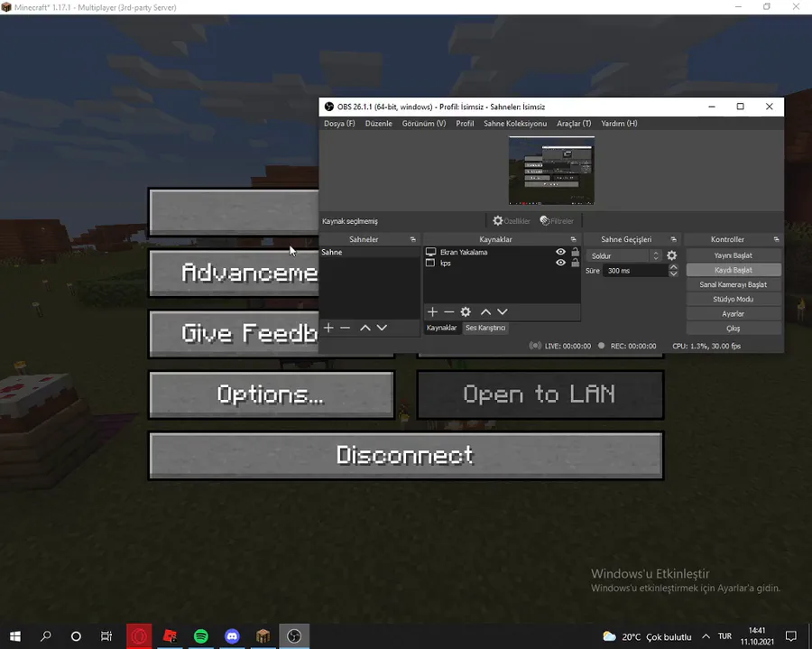This screenshot has height=649, width=812.
Task: Move scene up in Sahneler panel
Action: [x=365, y=328]
